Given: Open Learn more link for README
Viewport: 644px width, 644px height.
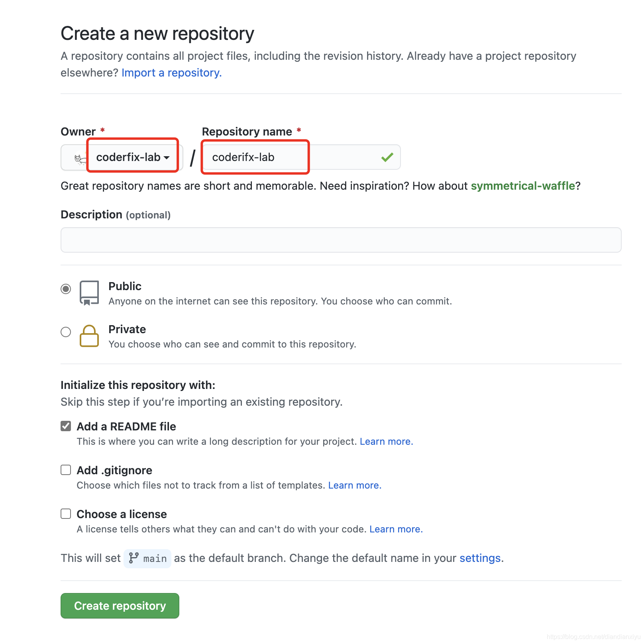Looking at the screenshot, I should click(x=386, y=442).
